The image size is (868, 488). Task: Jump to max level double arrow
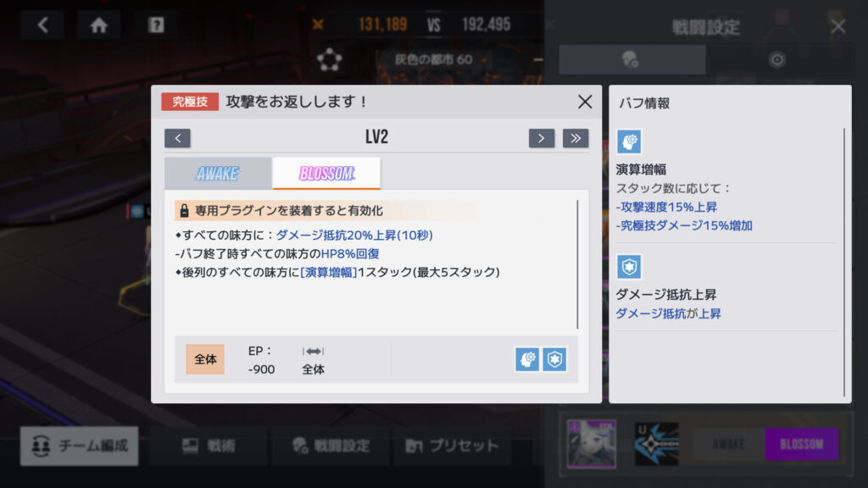tap(576, 138)
